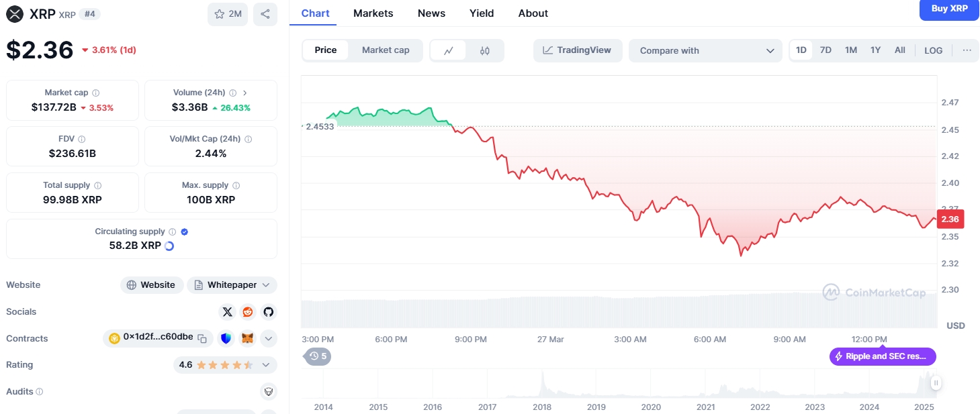Expand the Whitepaper dropdown
The height and width of the screenshot is (414, 980).
coord(232,285)
